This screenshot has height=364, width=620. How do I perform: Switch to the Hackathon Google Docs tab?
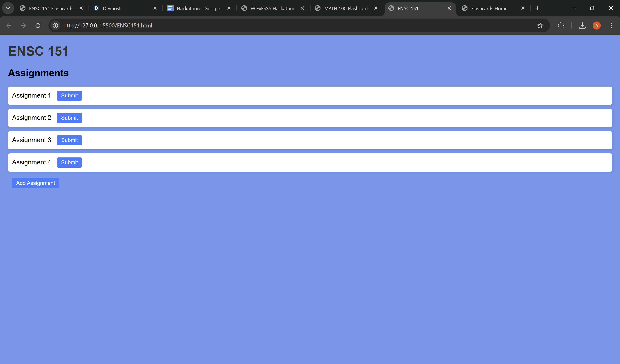198,8
